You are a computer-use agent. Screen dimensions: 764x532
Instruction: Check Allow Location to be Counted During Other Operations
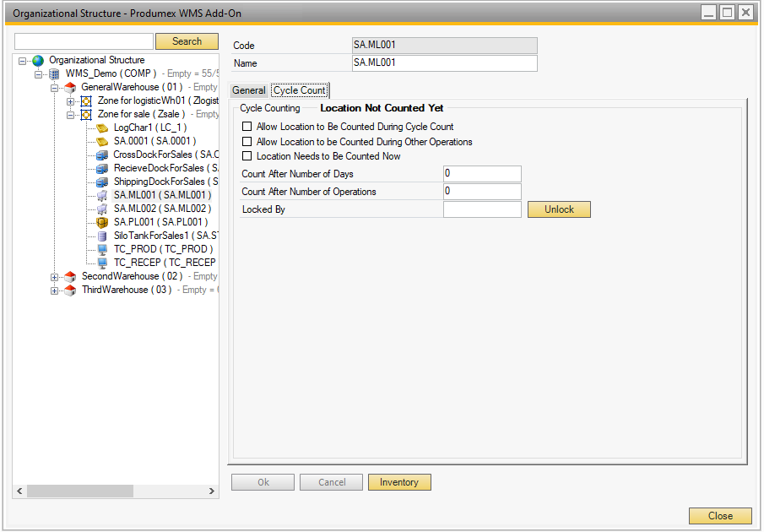point(247,142)
